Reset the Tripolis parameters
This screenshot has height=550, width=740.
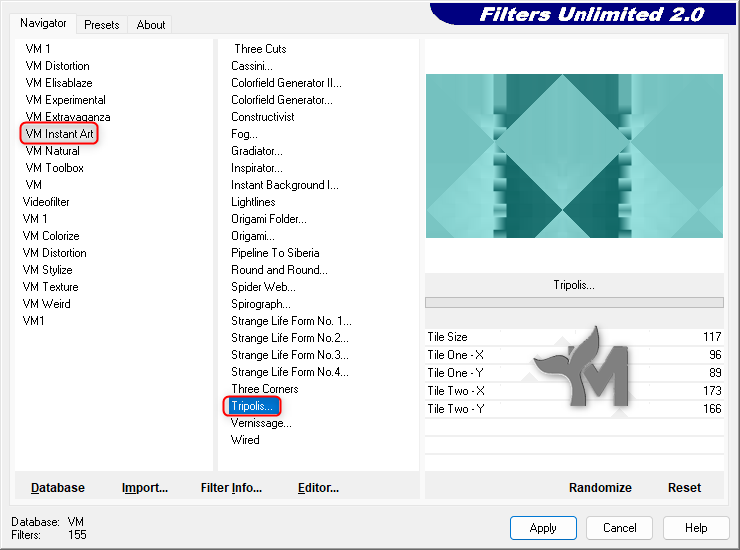[684, 488]
